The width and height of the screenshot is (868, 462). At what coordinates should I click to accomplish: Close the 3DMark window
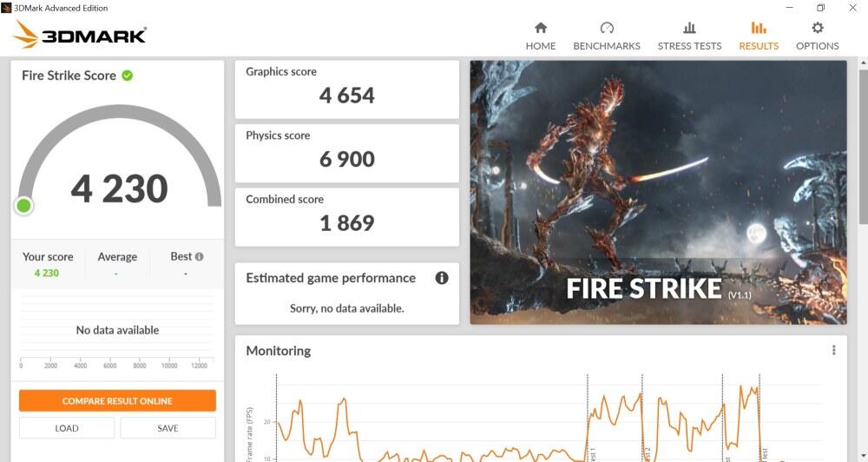click(852, 8)
